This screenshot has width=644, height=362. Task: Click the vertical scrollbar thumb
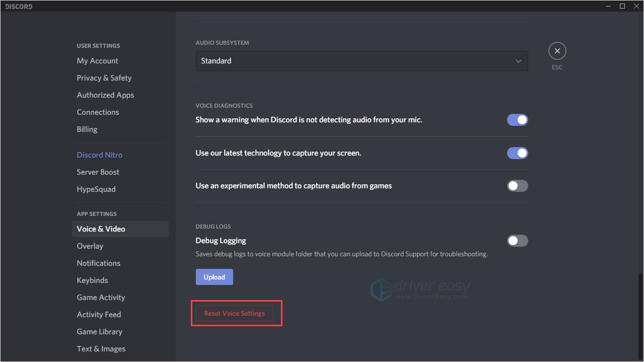(640, 317)
